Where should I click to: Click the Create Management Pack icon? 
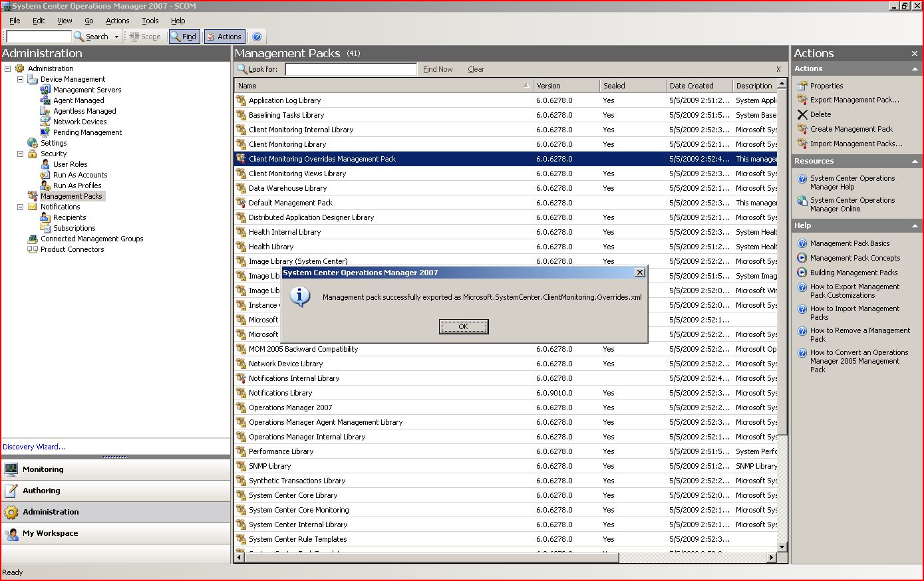(x=802, y=129)
